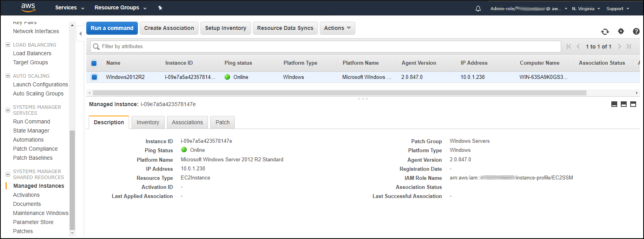Maximize the details pane using third layout icon
The width and height of the screenshot is (644, 239).
(x=633, y=104)
